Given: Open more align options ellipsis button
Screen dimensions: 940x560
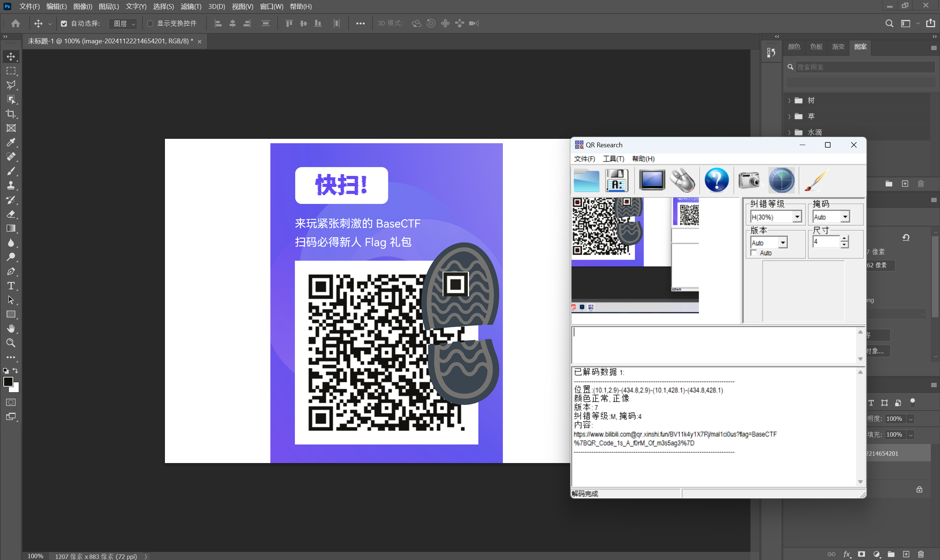Looking at the screenshot, I should 360,24.
